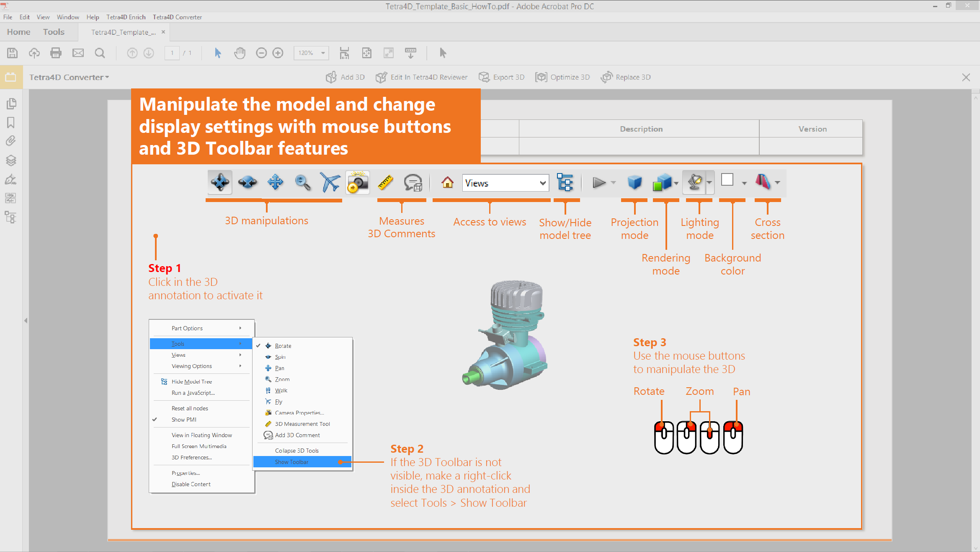Open the Signatures pen panel
Viewport: 980px width, 552px height.
click(x=11, y=179)
